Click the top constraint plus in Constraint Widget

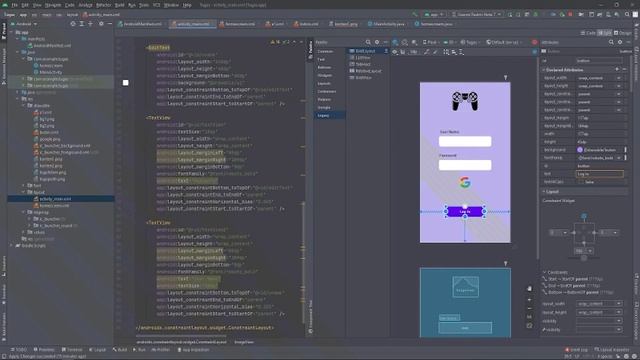[584, 216]
